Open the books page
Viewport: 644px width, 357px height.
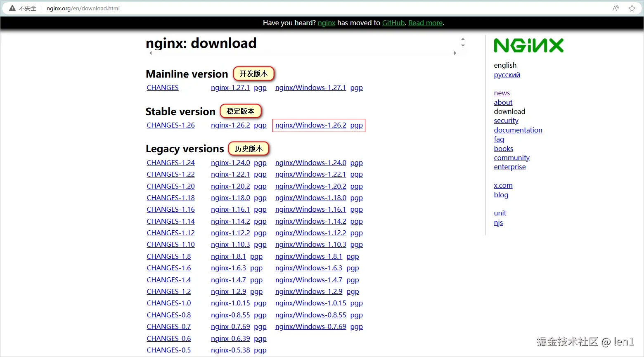point(504,149)
